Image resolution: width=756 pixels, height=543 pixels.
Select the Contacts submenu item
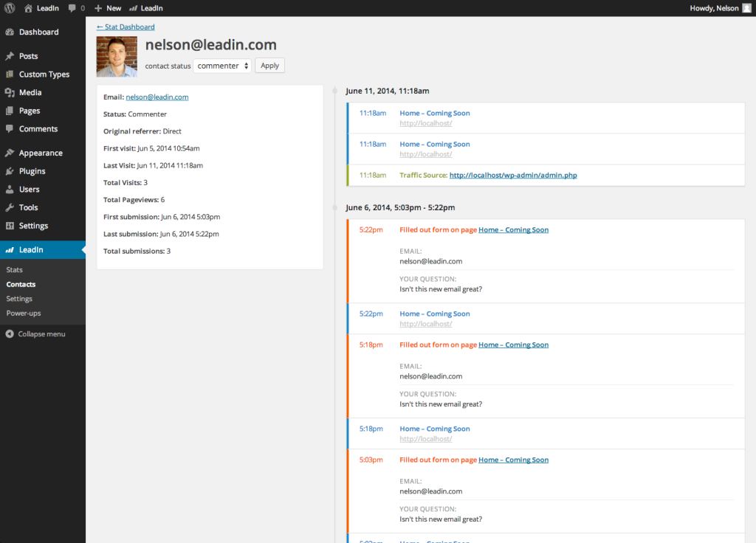pos(21,284)
